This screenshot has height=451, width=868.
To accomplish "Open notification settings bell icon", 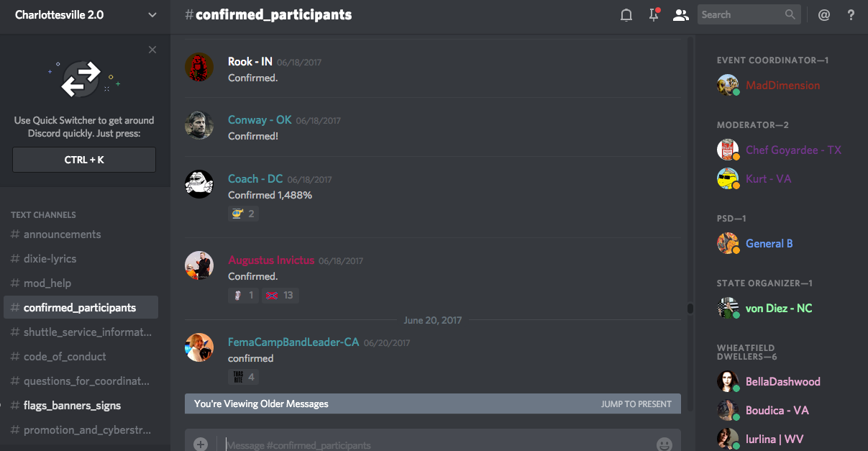I will 626,14.
